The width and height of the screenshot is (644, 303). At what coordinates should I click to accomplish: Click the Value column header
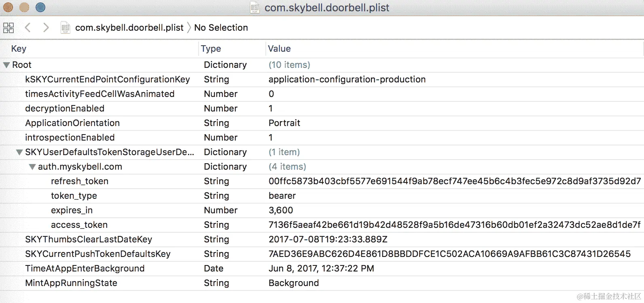279,48
